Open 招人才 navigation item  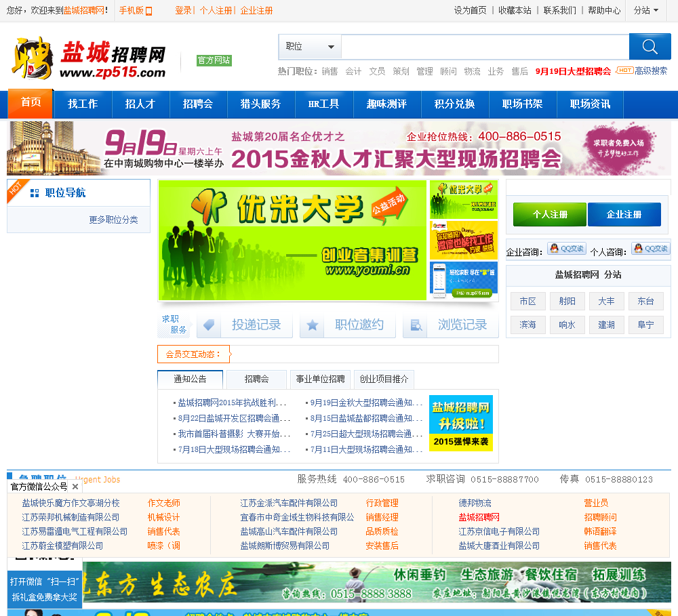[x=140, y=104]
